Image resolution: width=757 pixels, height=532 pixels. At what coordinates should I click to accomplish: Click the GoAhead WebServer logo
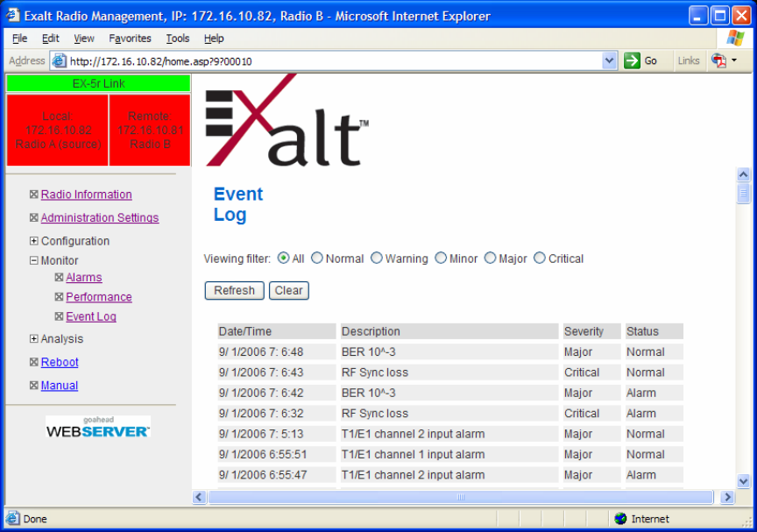pyautogui.click(x=98, y=427)
